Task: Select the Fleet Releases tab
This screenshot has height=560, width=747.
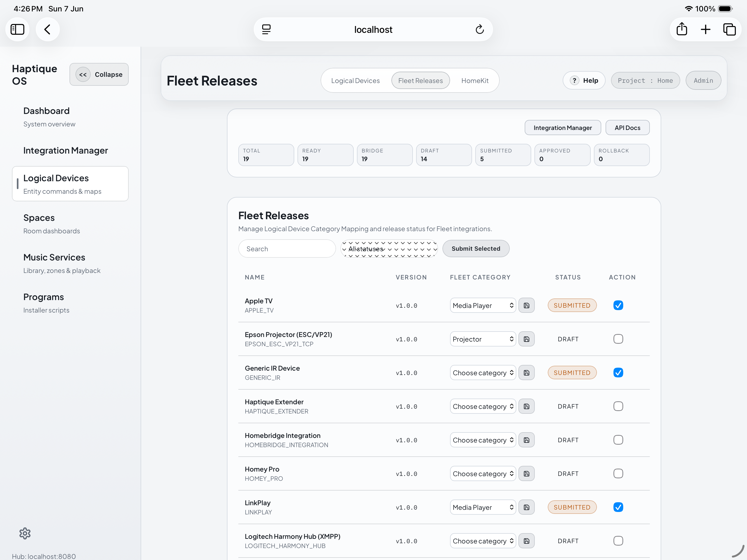Action: pos(420,81)
